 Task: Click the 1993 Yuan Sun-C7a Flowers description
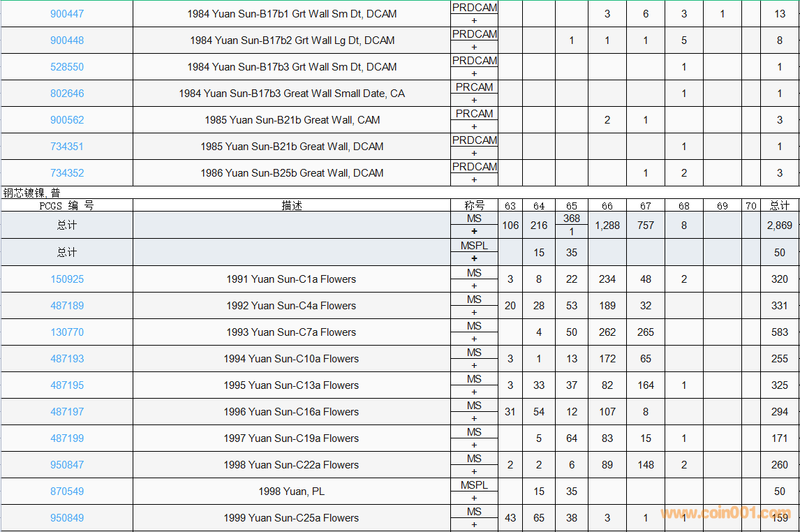click(291, 332)
